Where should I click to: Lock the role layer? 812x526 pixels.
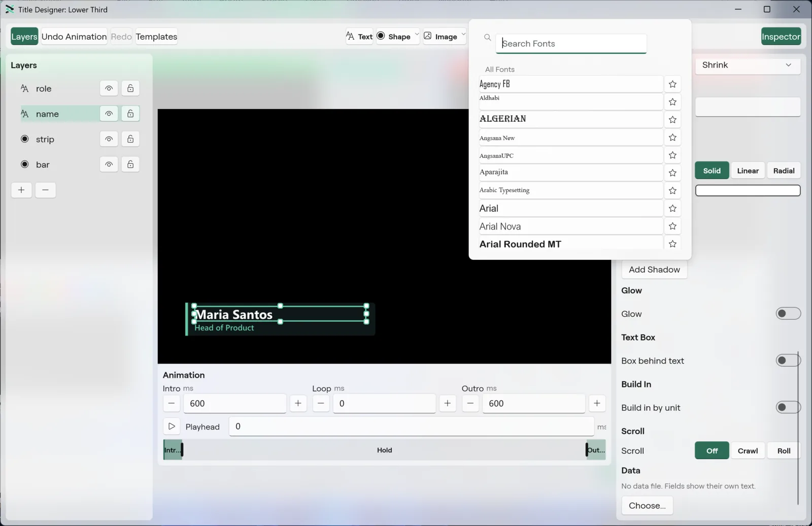pyautogui.click(x=130, y=88)
